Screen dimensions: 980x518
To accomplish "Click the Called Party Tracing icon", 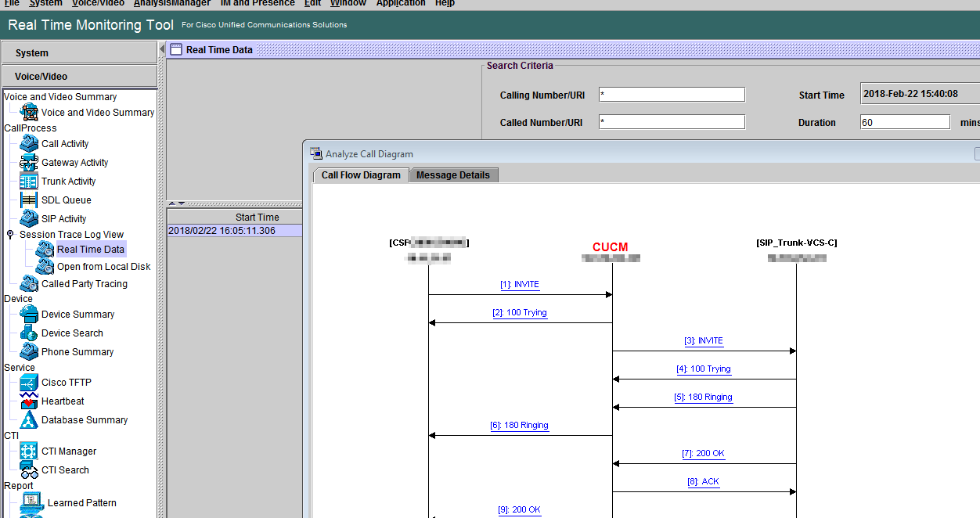I will pyautogui.click(x=29, y=284).
